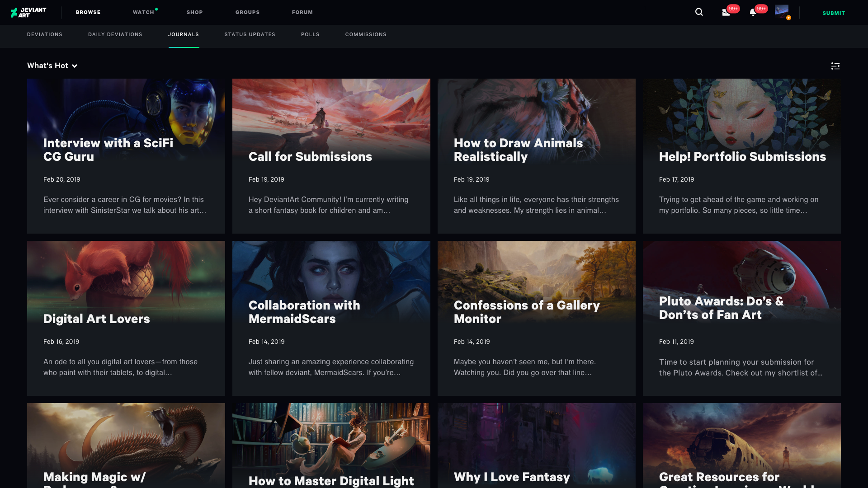Screen dimensions: 868x488
Task: Open the DAILY DEVIATIONS section
Action: 115,34
